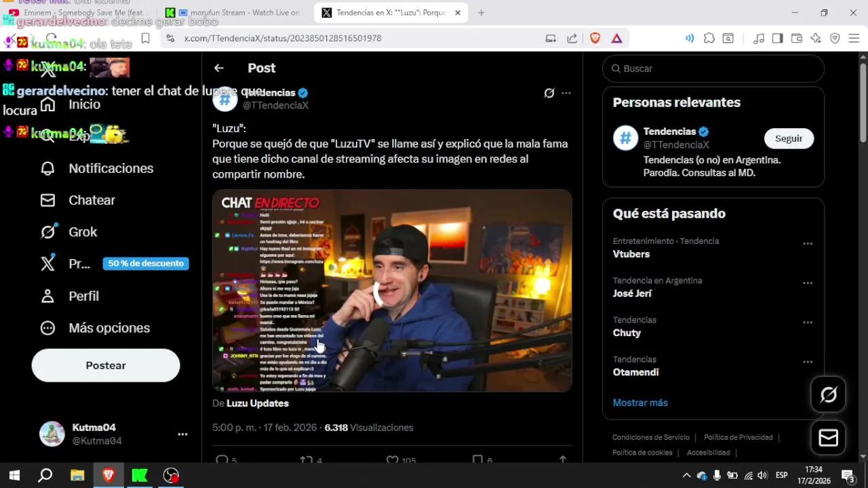Open the taskbar volume control
The width and height of the screenshot is (868, 488).
763,476
